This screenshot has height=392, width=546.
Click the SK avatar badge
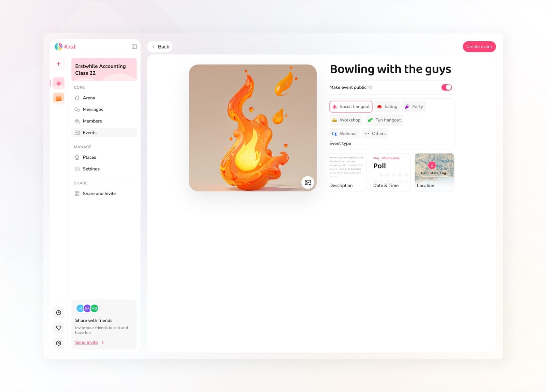click(x=87, y=308)
